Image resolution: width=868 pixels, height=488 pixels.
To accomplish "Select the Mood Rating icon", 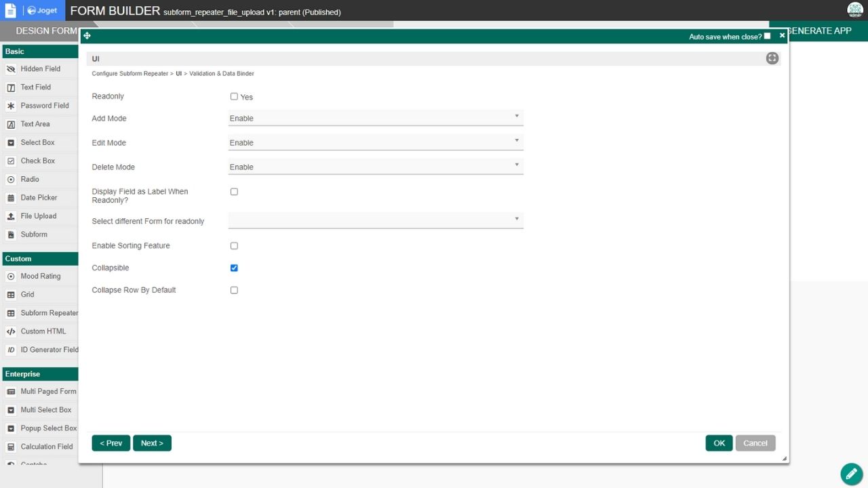I will (11, 277).
